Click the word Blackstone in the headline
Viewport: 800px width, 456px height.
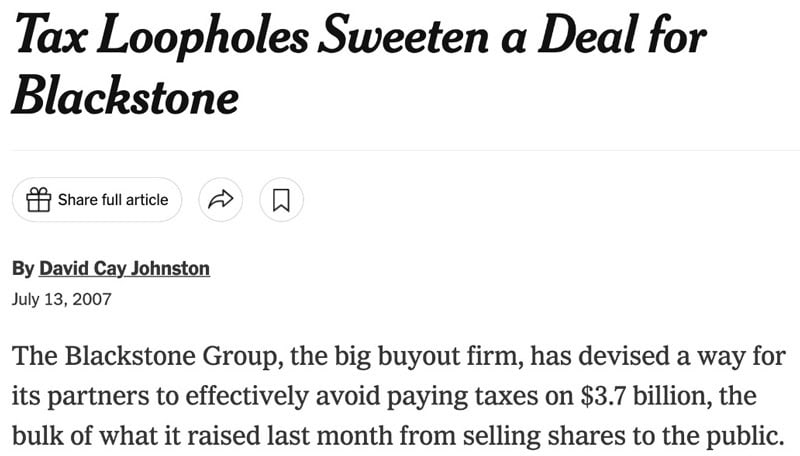click(125, 95)
